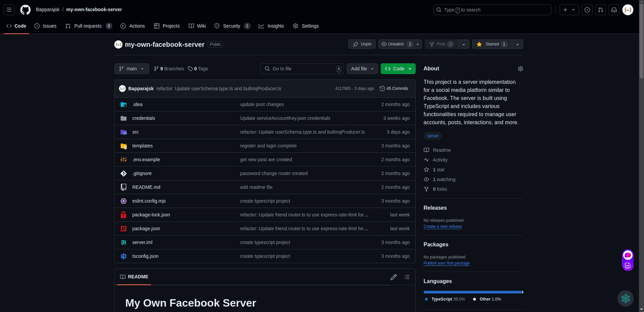Viewport: 644px width, 312px height.
Task: Open the GitHub global navigation hamburger menu
Action: coord(9,9)
